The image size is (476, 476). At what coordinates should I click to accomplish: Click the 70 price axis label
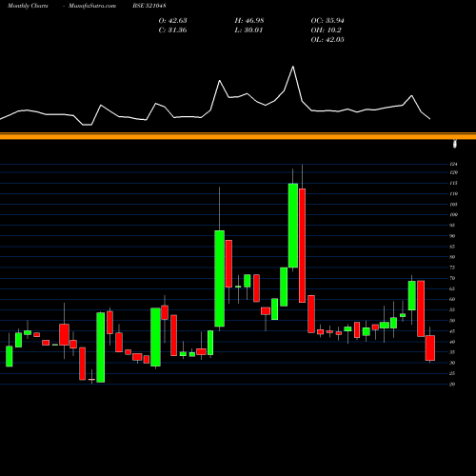point(452,278)
